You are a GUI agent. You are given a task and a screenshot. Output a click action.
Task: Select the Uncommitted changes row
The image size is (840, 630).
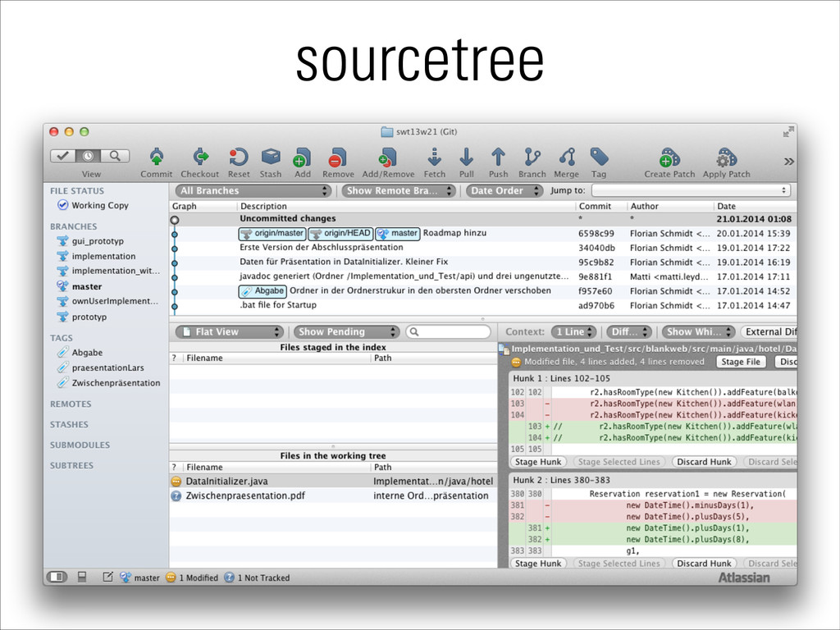tap(482, 218)
